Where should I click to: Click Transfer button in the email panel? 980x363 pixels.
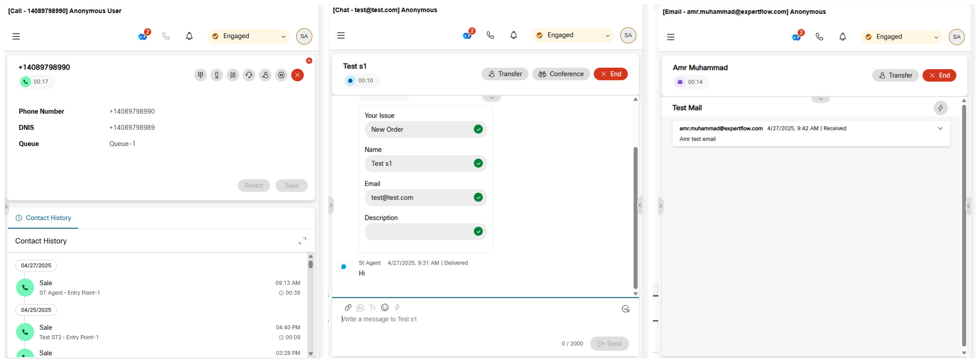pyautogui.click(x=895, y=75)
